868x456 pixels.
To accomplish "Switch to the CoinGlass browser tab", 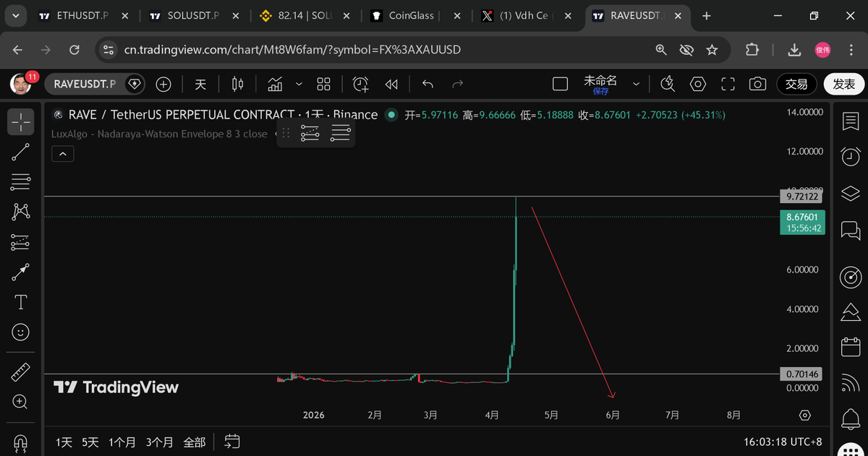I will pos(414,16).
